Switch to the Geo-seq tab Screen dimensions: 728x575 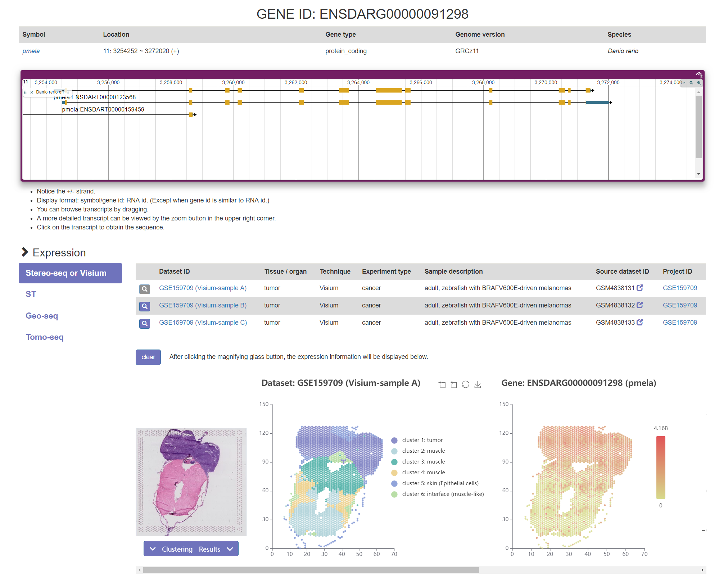point(42,316)
